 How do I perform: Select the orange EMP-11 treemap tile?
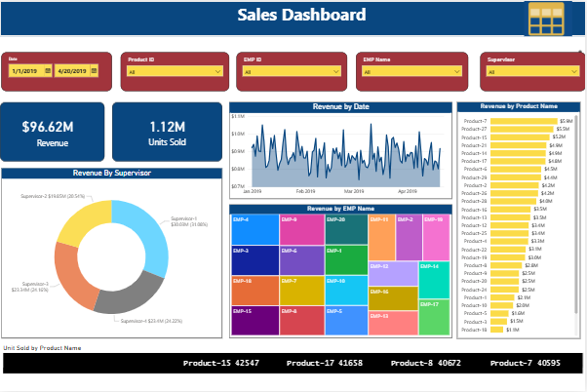coord(382,237)
